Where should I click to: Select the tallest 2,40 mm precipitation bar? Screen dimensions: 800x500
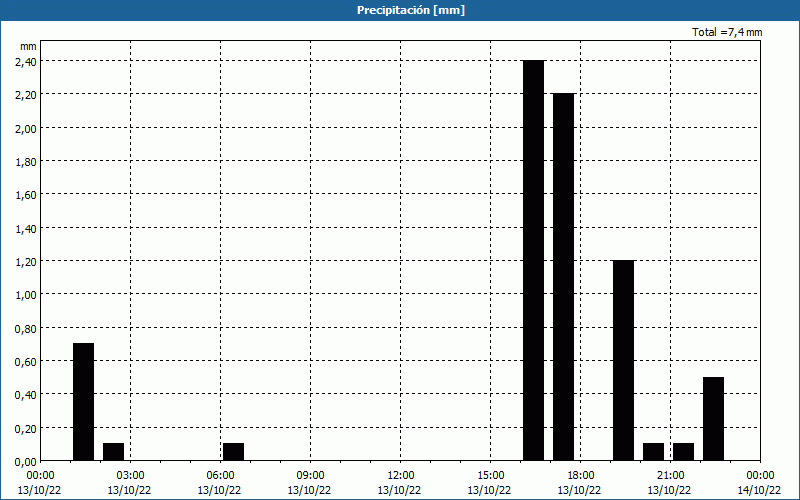[x=534, y=261]
